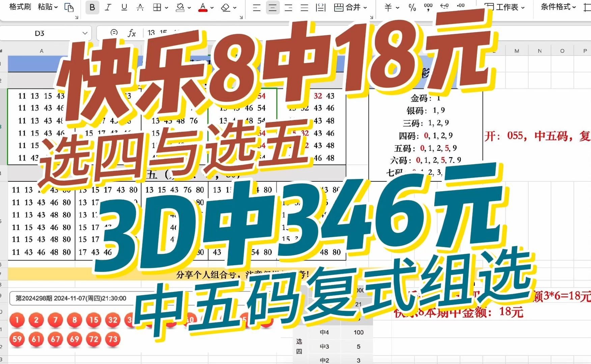Toggle Underline formatting

pos(124,7)
